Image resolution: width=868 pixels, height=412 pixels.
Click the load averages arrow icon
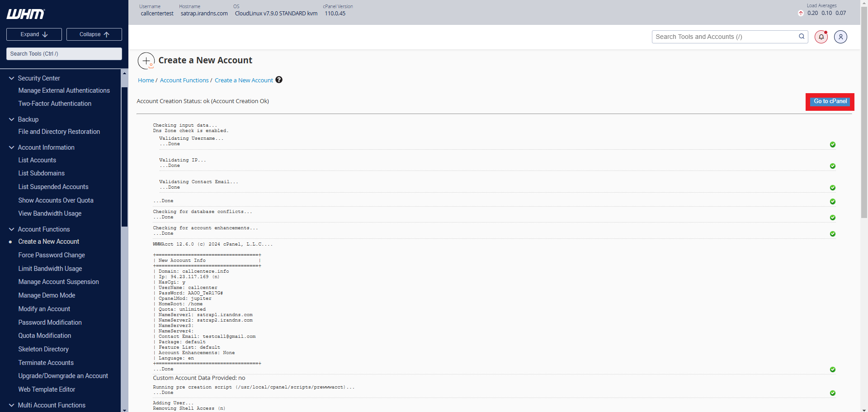tap(801, 13)
